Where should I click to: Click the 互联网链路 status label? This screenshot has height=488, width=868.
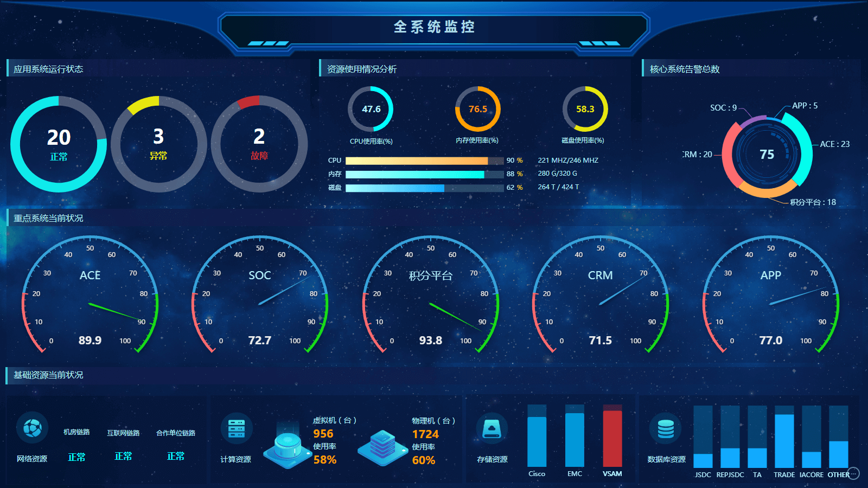123,433
